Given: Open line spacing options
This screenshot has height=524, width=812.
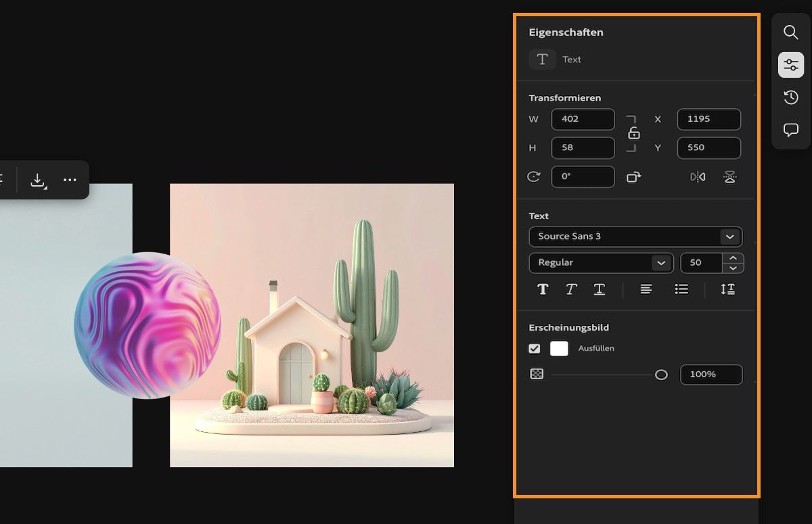Looking at the screenshot, I should [728, 289].
